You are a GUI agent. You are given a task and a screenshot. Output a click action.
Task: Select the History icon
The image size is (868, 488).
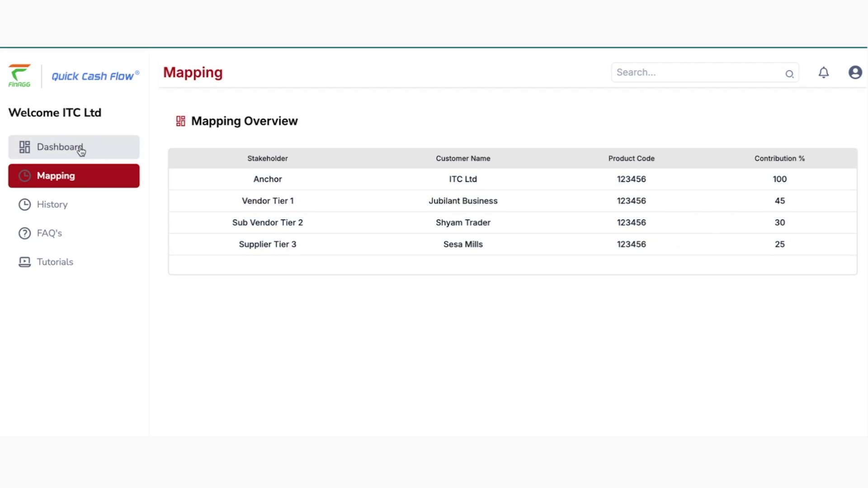click(x=24, y=204)
